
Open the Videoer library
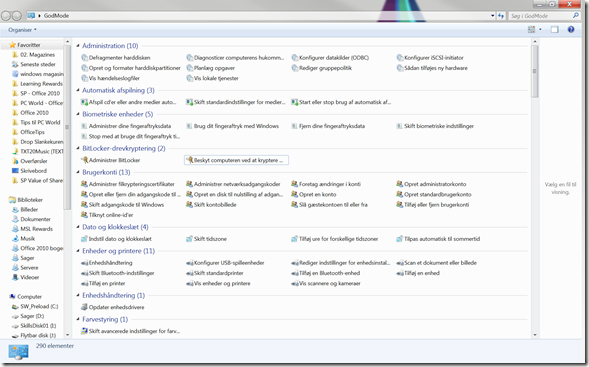pyautogui.click(x=26, y=277)
